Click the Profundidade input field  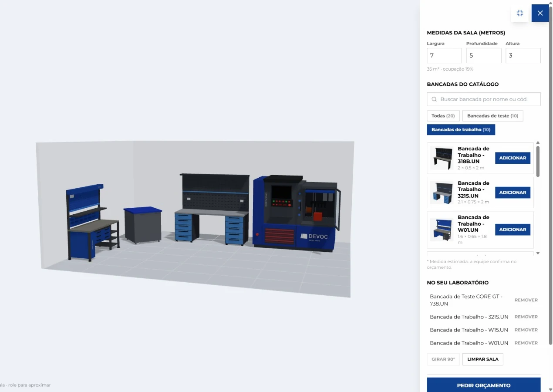point(484,56)
